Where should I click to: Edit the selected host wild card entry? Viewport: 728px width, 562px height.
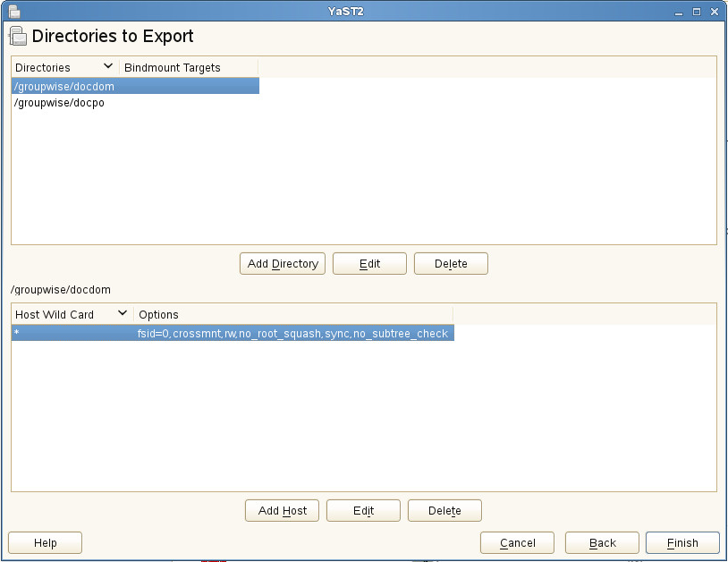tap(363, 511)
